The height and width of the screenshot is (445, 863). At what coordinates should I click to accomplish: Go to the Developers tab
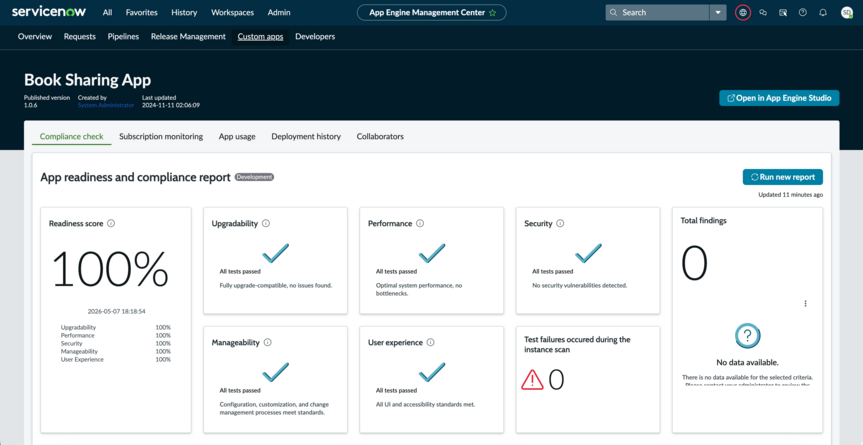315,36
